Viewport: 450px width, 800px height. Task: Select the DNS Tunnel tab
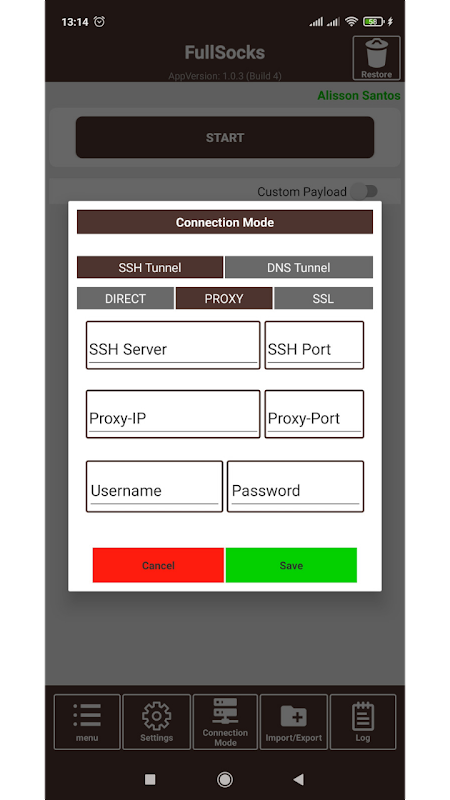click(x=298, y=267)
